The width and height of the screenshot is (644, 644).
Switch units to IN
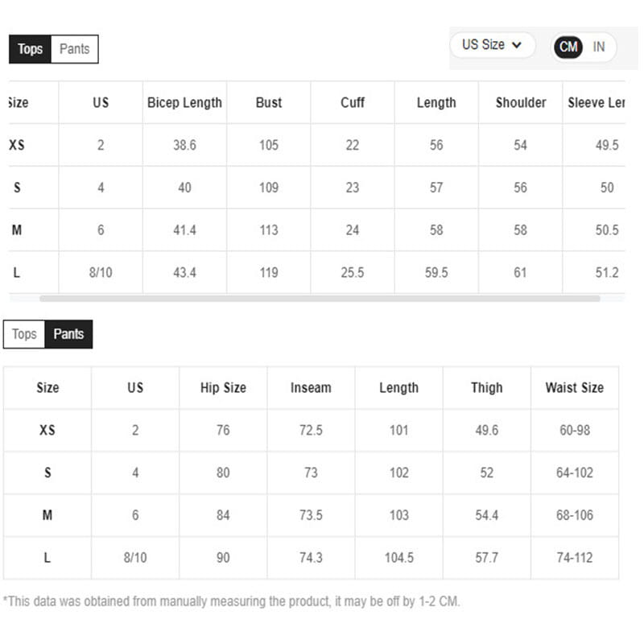pos(599,47)
